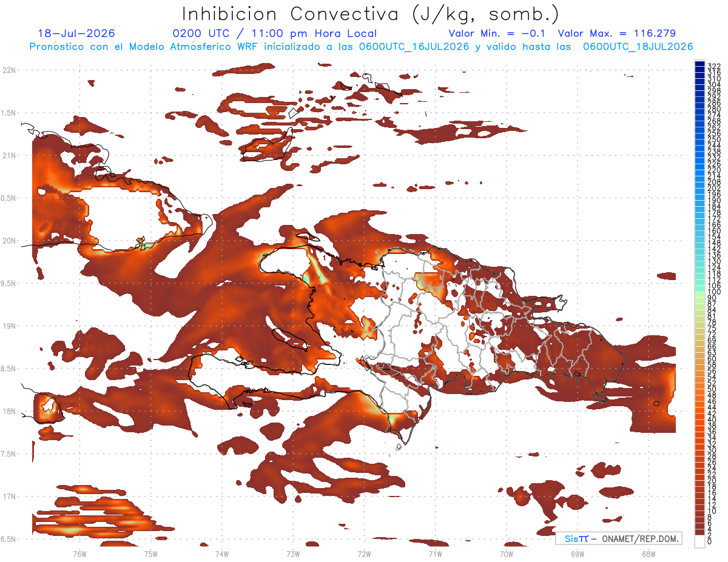Viewport: 728px width, 562px height.
Task: Click the 9.5N latitude label
Action: pyautogui.click(x=9, y=283)
